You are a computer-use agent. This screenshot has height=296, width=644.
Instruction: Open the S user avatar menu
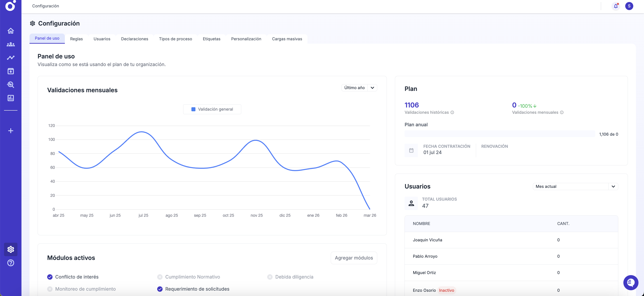(x=629, y=6)
